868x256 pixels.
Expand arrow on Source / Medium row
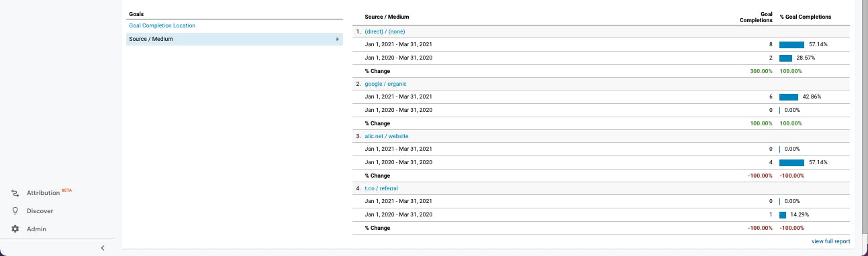click(337, 39)
